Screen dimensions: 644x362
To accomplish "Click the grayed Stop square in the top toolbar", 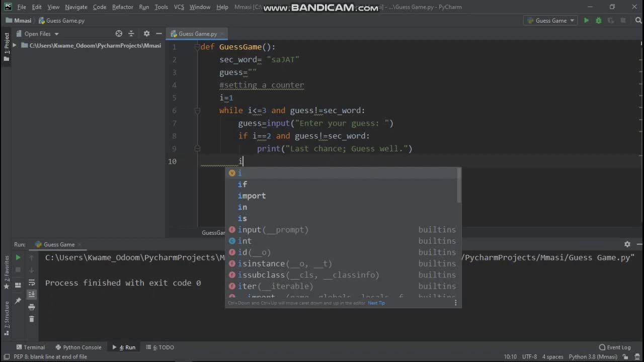I will (x=623, y=21).
